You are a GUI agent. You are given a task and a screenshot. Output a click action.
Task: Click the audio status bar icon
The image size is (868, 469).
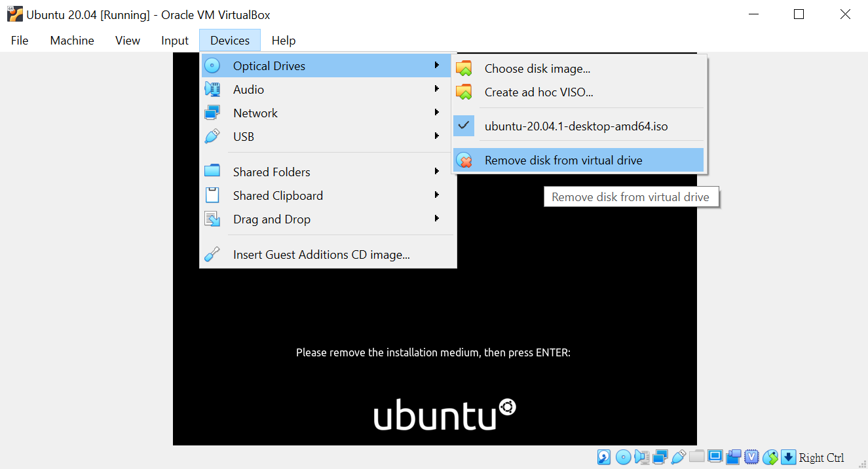coord(642,457)
